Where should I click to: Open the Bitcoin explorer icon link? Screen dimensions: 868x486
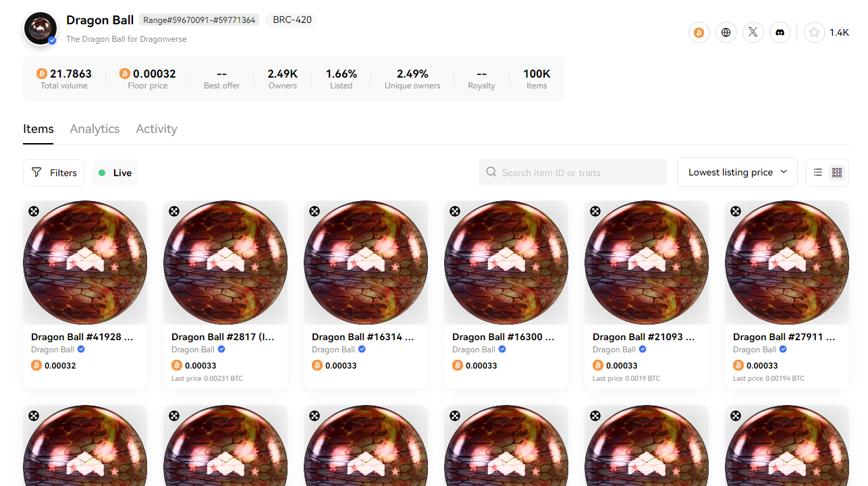tap(699, 32)
